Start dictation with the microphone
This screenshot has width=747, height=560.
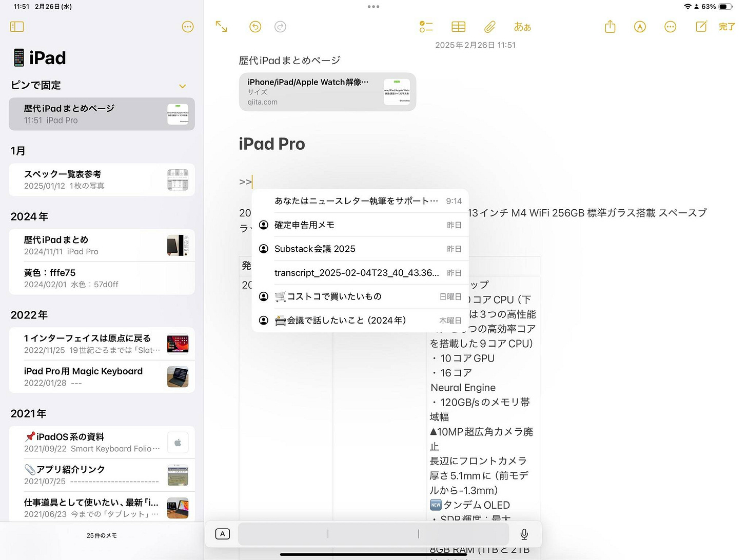coord(524,534)
